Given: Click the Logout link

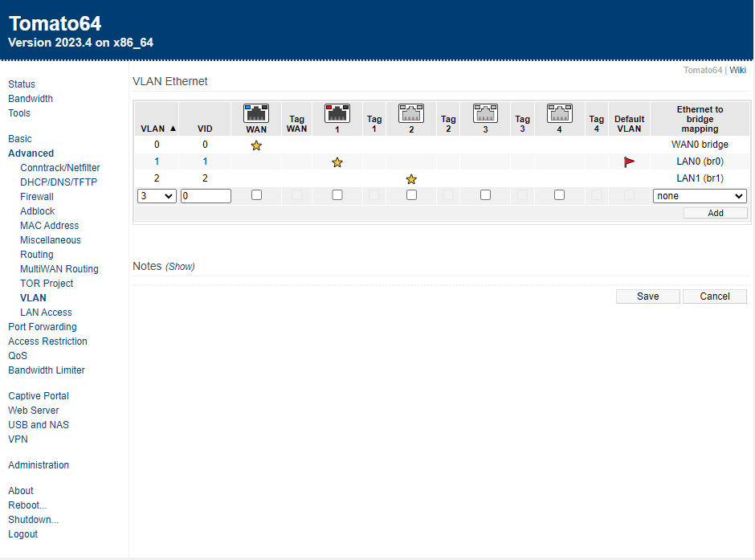Looking at the screenshot, I should pos(22,534).
